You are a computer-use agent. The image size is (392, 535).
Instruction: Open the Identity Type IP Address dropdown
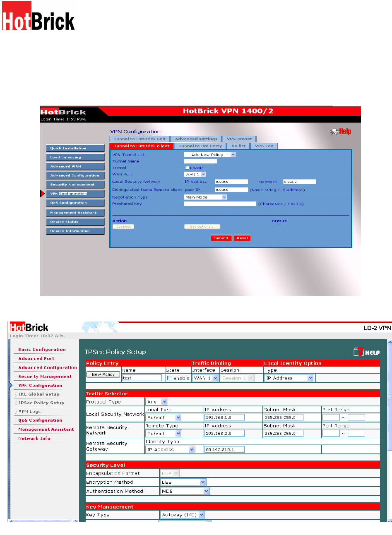point(170,449)
